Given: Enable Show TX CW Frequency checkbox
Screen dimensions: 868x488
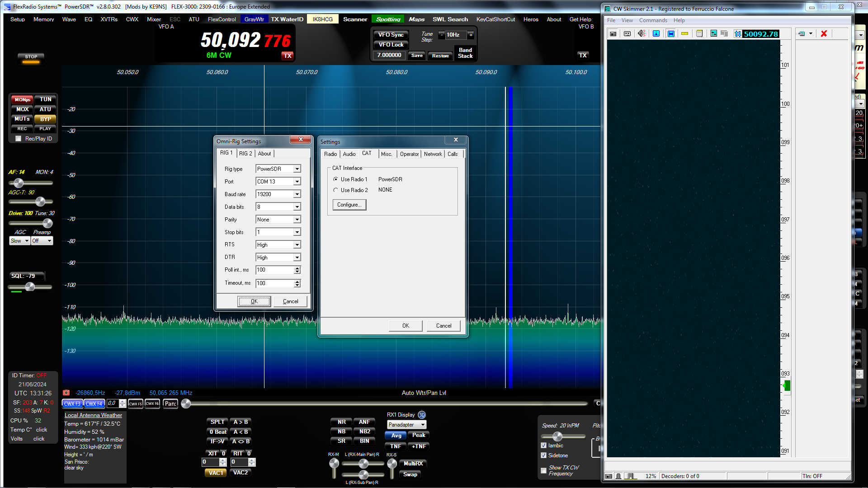Looking at the screenshot, I should coord(544,470).
